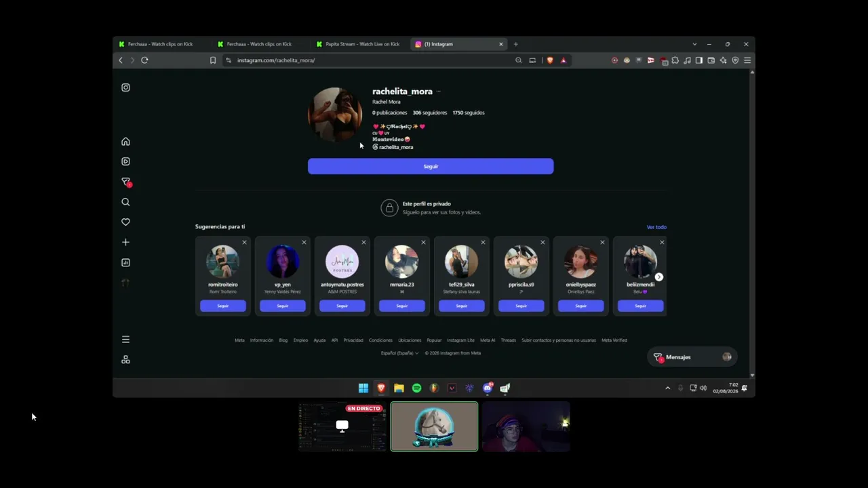
Task: Expand the browser tab search chevron
Action: (694, 44)
